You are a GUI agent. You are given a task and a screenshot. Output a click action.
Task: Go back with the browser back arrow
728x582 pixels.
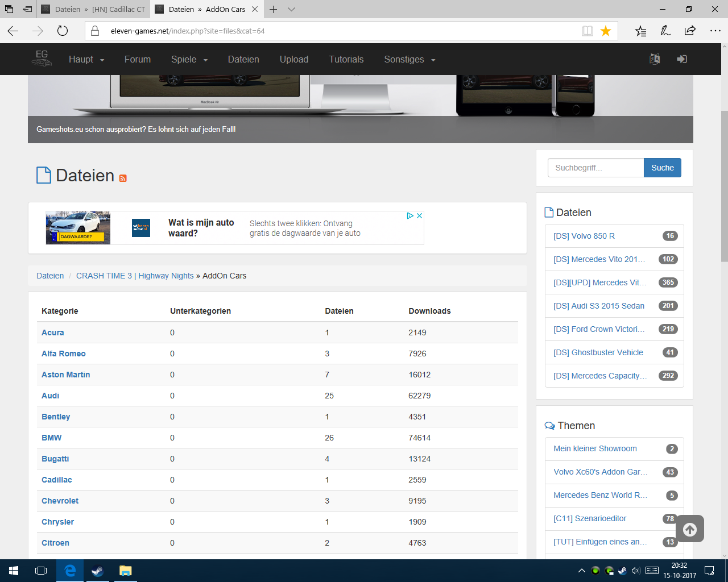click(x=13, y=31)
